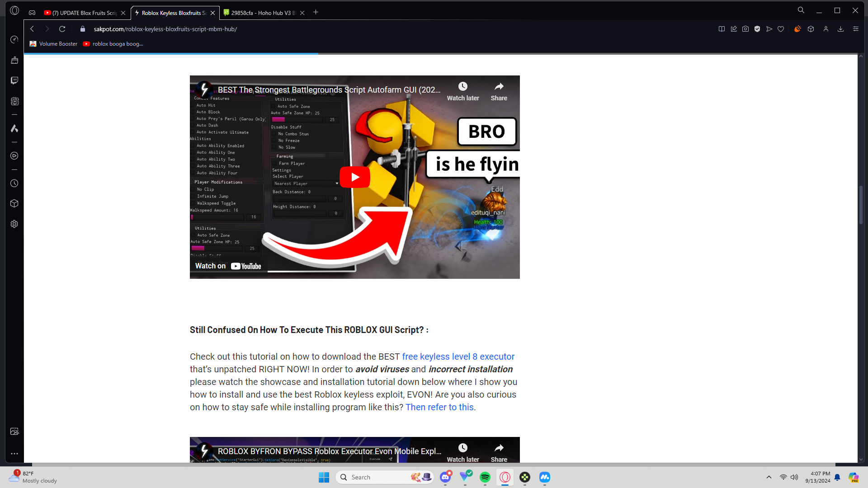Open the taskbar clock and date

click(x=818, y=477)
